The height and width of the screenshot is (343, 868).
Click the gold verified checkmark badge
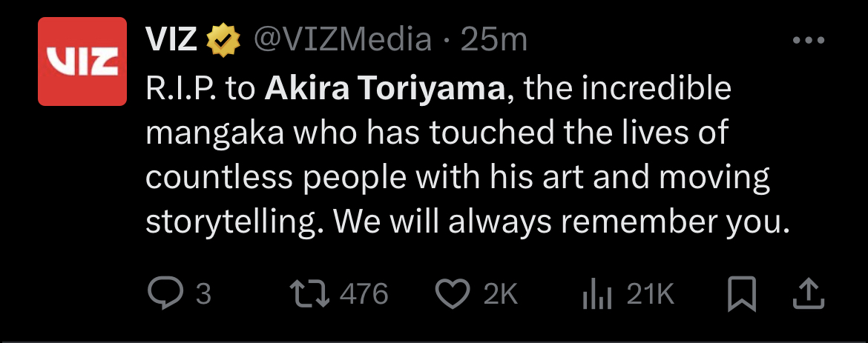point(223,41)
